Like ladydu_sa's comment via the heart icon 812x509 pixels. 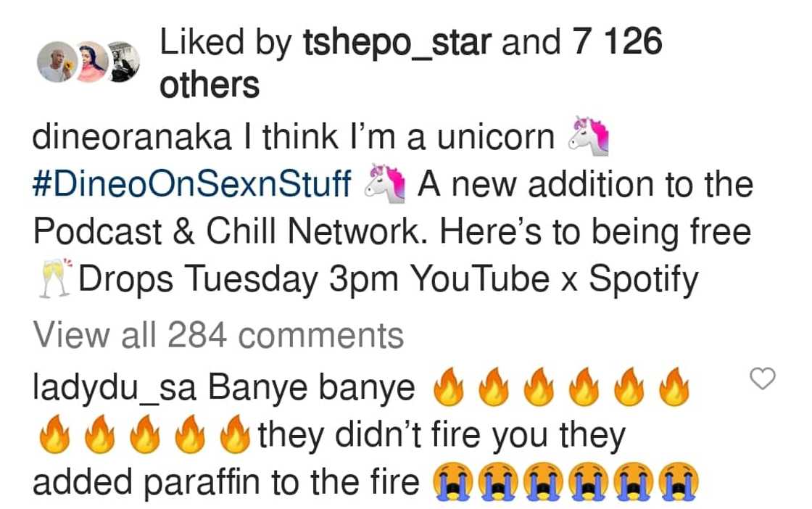(x=763, y=377)
